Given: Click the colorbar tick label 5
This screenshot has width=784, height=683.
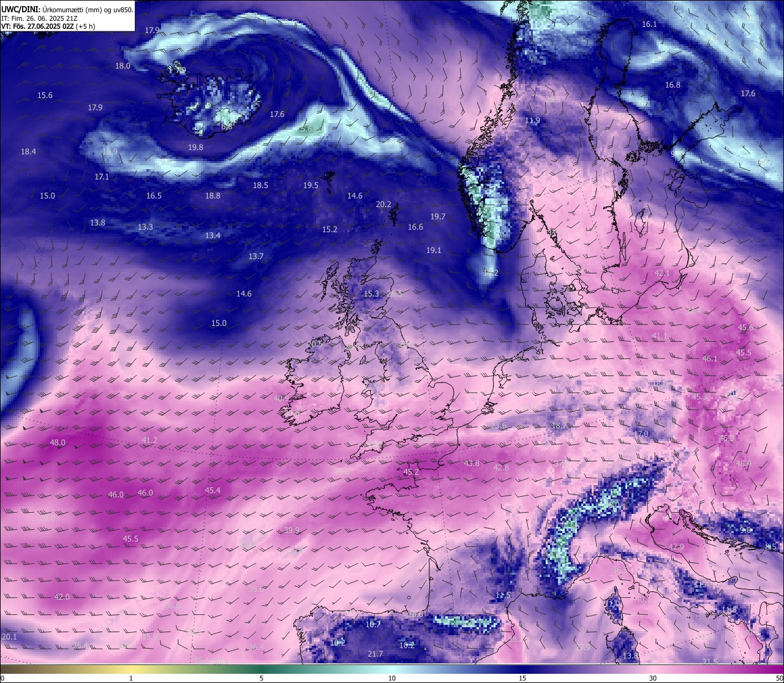Looking at the screenshot, I should tap(262, 678).
